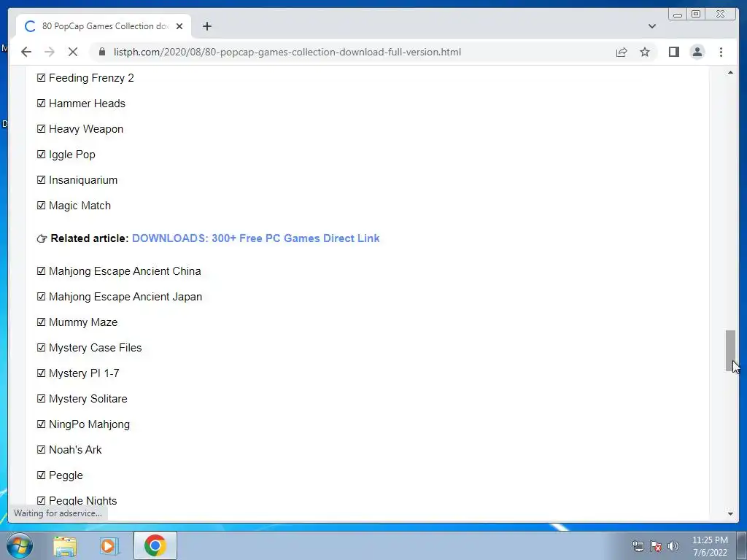The width and height of the screenshot is (747, 560).
Task: Click the checkbox beside Insaniquarium
Action: pos(41,180)
